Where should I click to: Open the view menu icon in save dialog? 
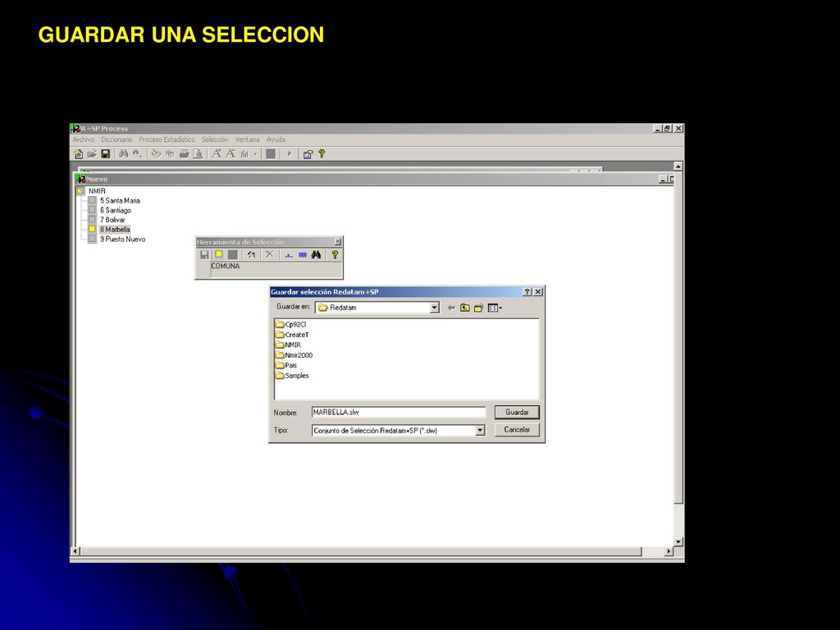[x=495, y=308]
